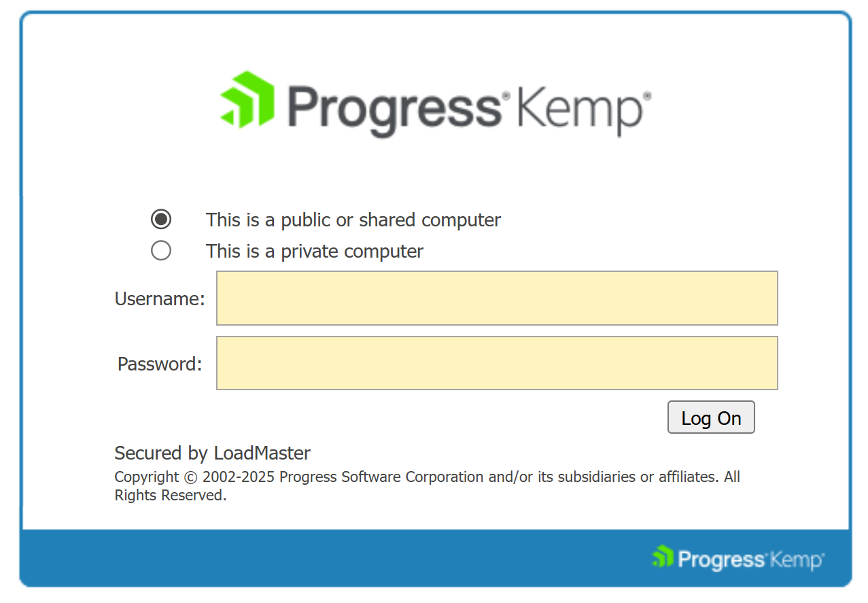Click the "Kemp" wordmark in the header logo
The height and width of the screenshot is (603, 868).
(x=576, y=109)
